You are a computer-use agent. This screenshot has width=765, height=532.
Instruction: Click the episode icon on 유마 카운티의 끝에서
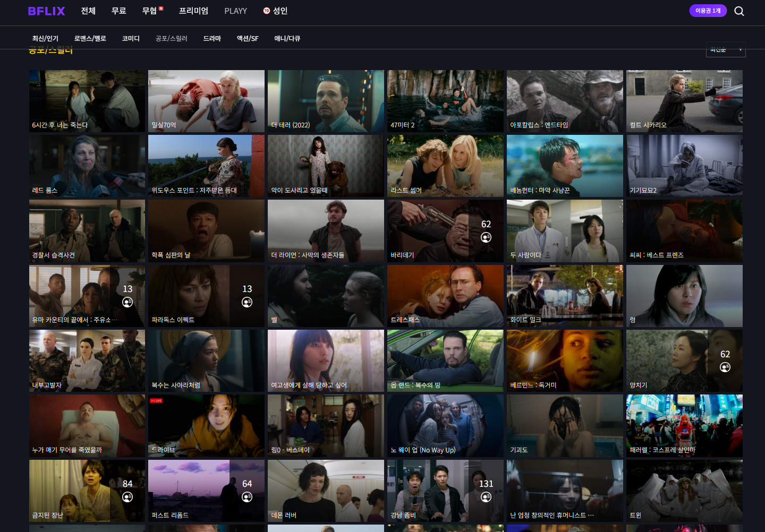pos(127,302)
